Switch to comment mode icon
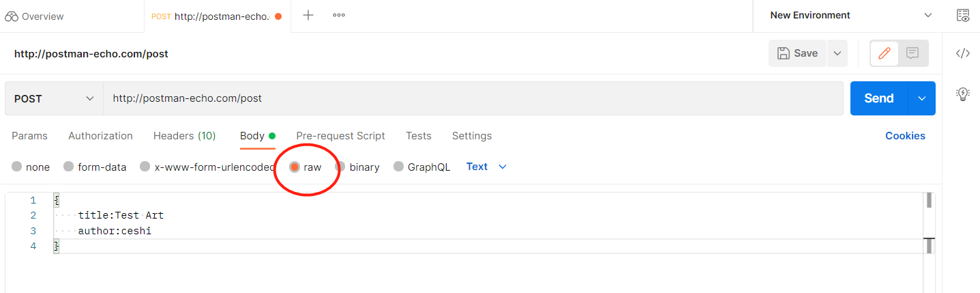980x293 pixels. pyautogui.click(x=912, y=53)
